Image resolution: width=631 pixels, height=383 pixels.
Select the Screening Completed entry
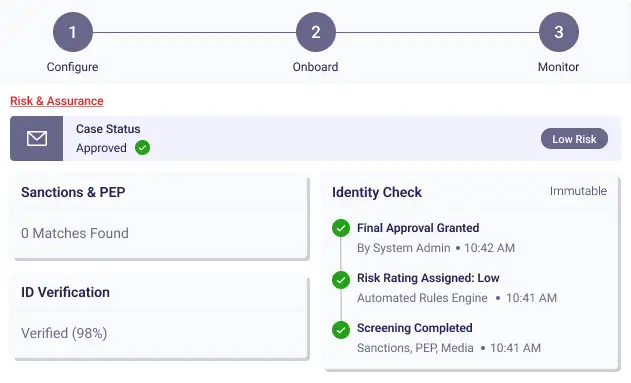(x=414, y=328)
